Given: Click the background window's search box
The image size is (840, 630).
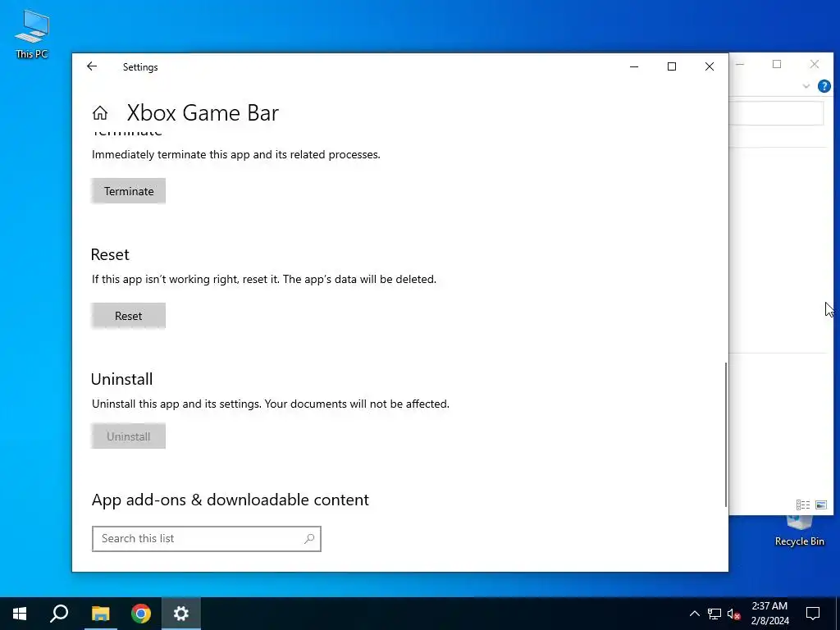Looking at the screenshot, I should coord(776,113).
